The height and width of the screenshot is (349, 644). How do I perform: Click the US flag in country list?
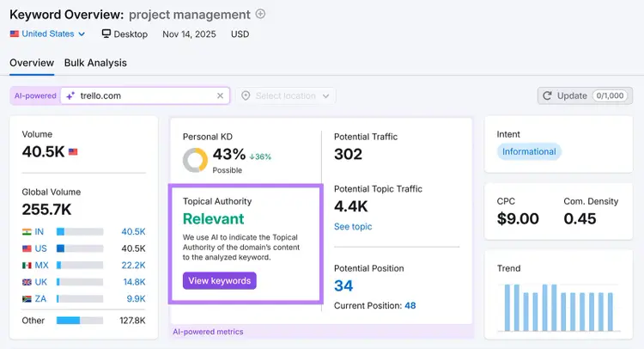tap(27, 248)
